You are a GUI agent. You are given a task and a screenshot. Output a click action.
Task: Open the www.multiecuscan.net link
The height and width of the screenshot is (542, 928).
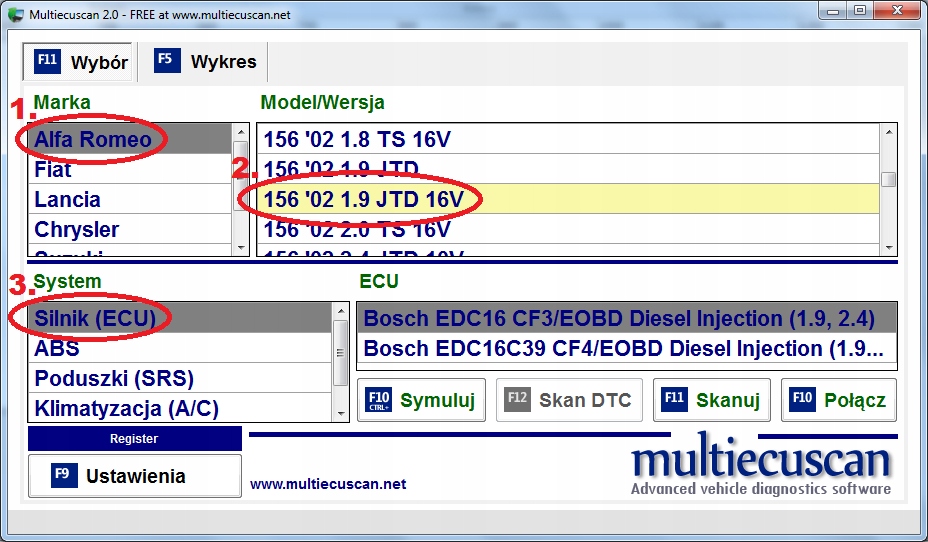pos(328,484)
